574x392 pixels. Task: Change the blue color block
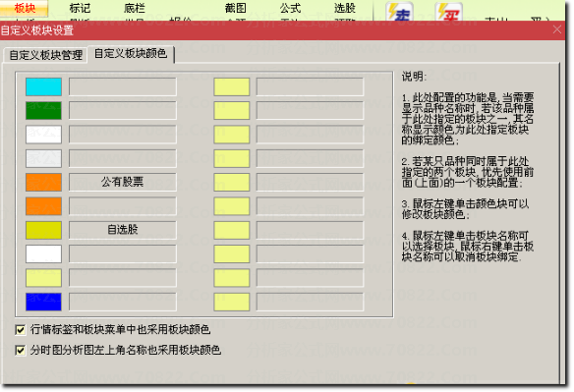click(x=43, y=302)
